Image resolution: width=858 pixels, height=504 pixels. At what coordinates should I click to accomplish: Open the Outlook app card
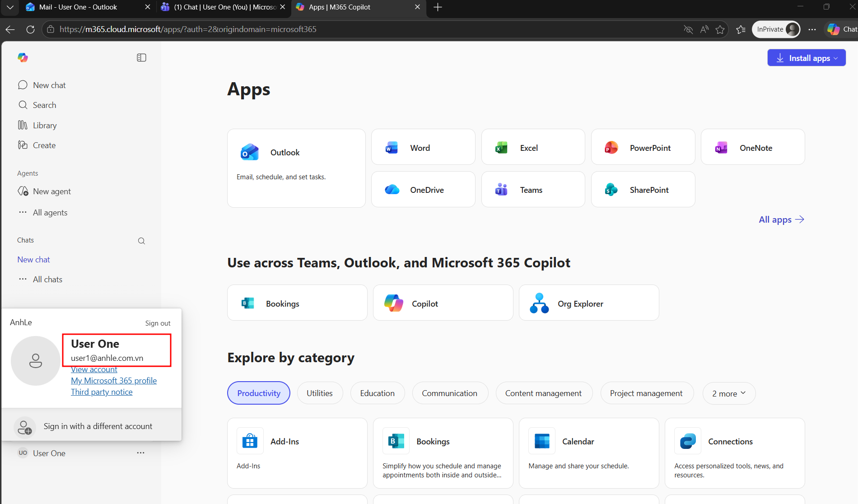point(296,168)
